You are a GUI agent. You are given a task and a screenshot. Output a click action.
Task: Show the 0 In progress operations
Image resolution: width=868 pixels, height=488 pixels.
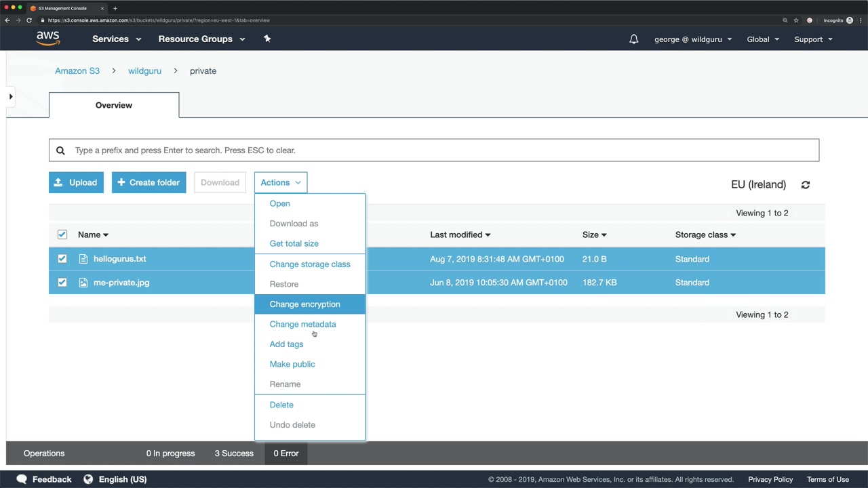170,453
